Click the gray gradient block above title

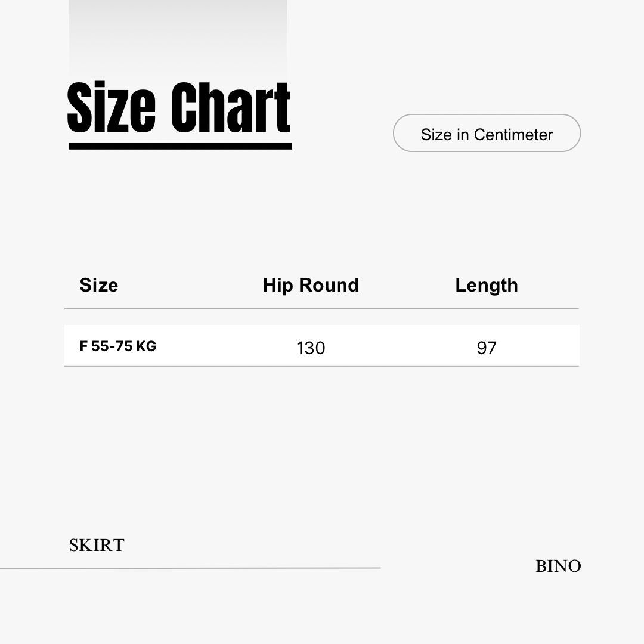click(x=178, y=39)
